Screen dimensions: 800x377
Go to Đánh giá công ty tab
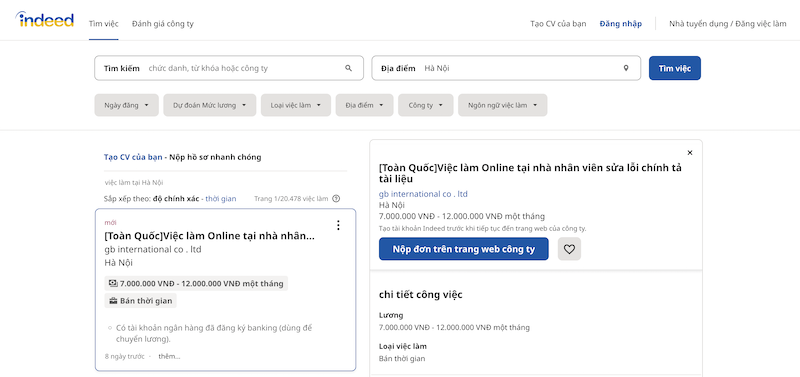point(163,23)
